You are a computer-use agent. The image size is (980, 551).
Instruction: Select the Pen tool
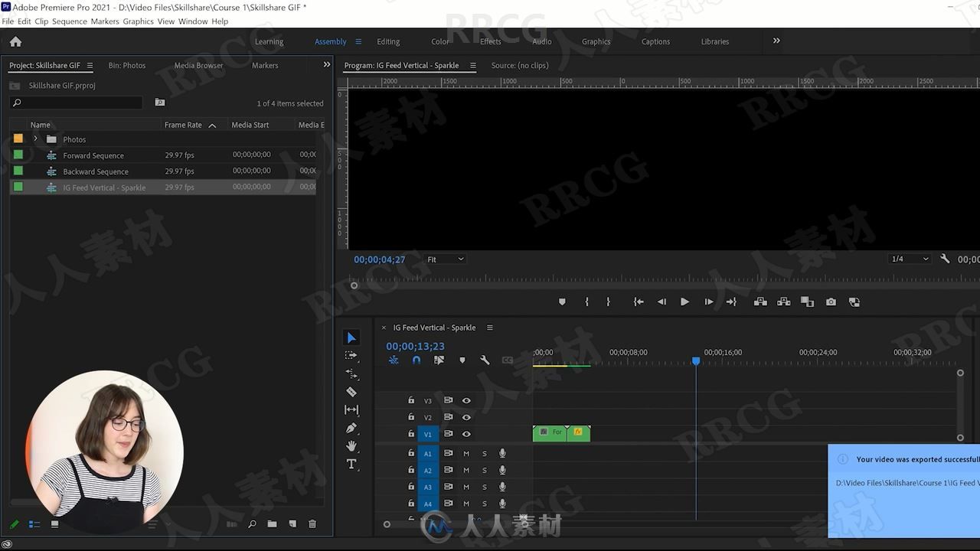pos(351,428)
